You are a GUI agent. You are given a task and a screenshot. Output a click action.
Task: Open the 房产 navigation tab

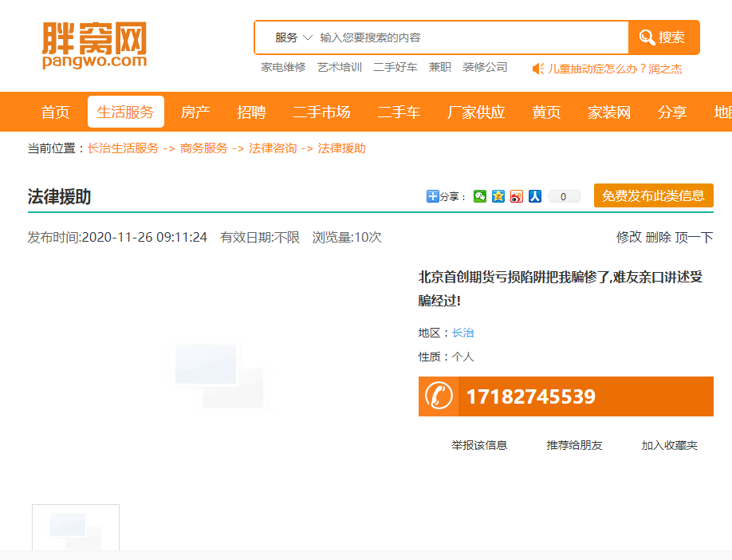coord(195,112)
